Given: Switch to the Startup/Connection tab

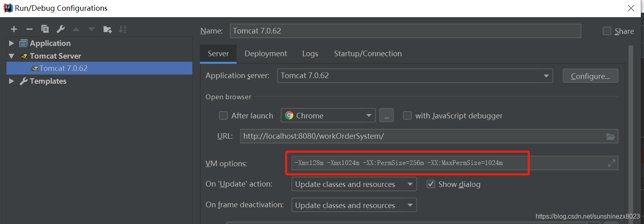Looking at the screenshot, I should coord(368,54).
